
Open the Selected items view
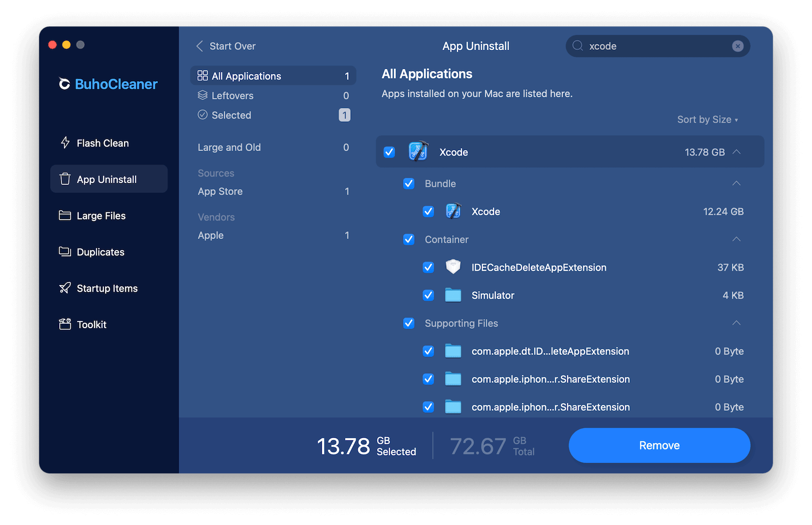(x=231, y=115)
